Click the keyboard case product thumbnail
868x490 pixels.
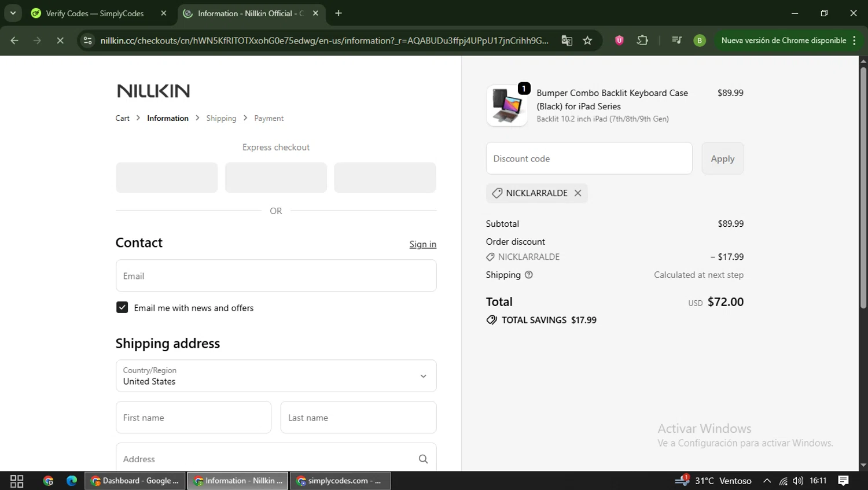click(x=507, y=106)
